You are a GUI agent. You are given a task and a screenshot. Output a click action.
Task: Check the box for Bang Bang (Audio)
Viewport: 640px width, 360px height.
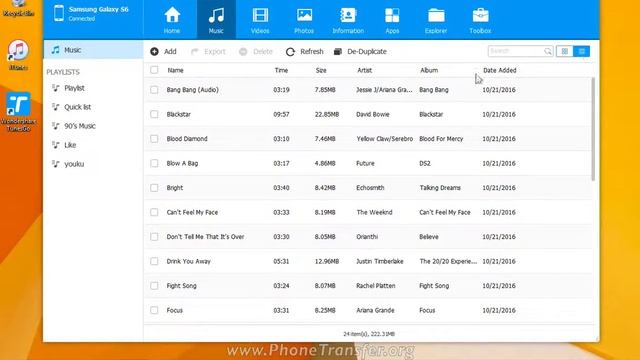tap(154, 90)
